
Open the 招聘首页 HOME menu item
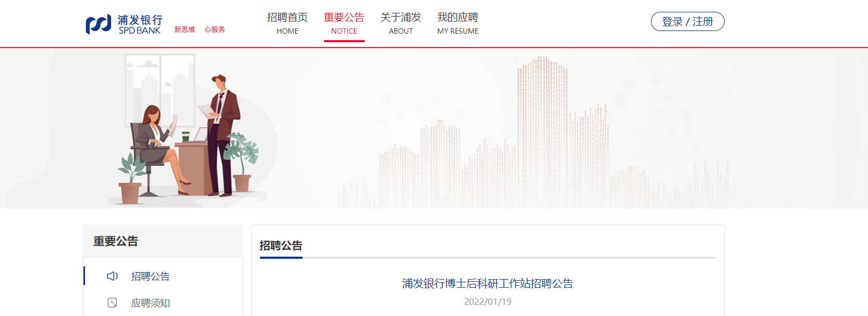pos(288,24)
